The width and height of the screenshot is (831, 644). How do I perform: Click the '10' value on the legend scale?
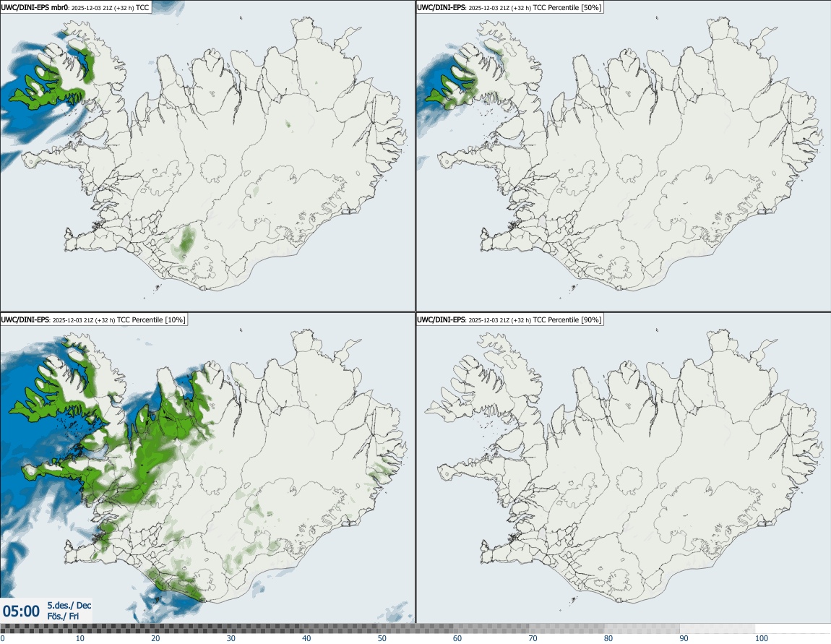click(x=79, y=638)
